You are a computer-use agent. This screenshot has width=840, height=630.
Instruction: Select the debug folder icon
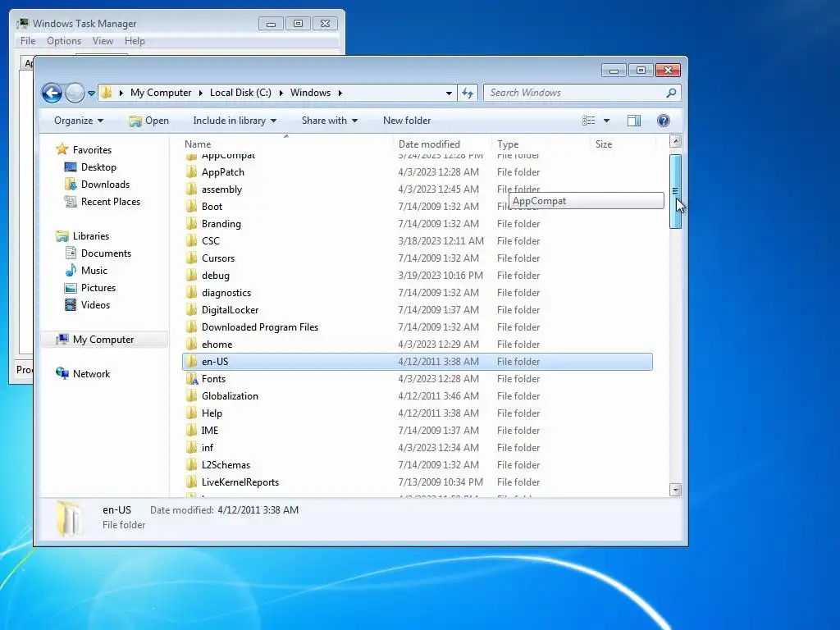[191, 276]
